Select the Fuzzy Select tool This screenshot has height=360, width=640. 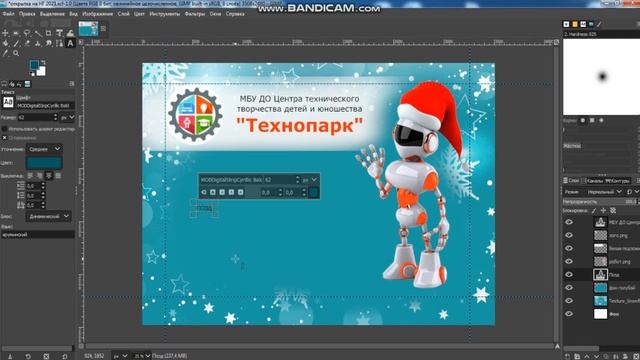coord(38,33)
